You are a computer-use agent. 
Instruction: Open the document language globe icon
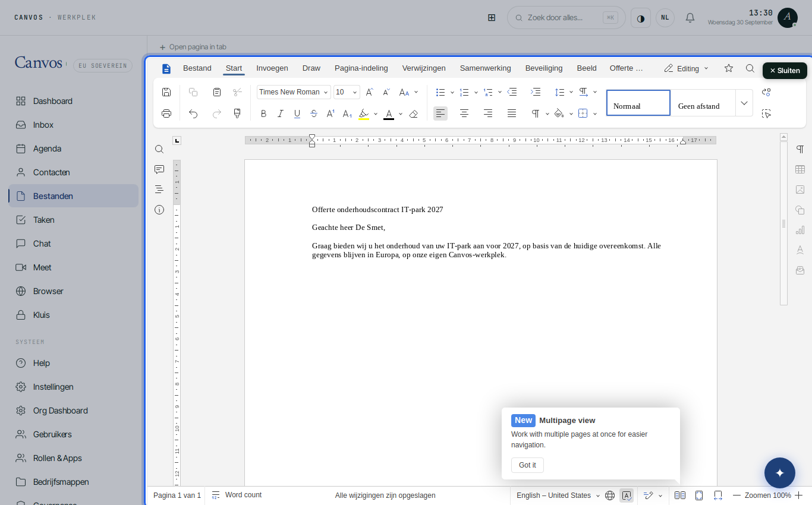(x=610, y=495)
